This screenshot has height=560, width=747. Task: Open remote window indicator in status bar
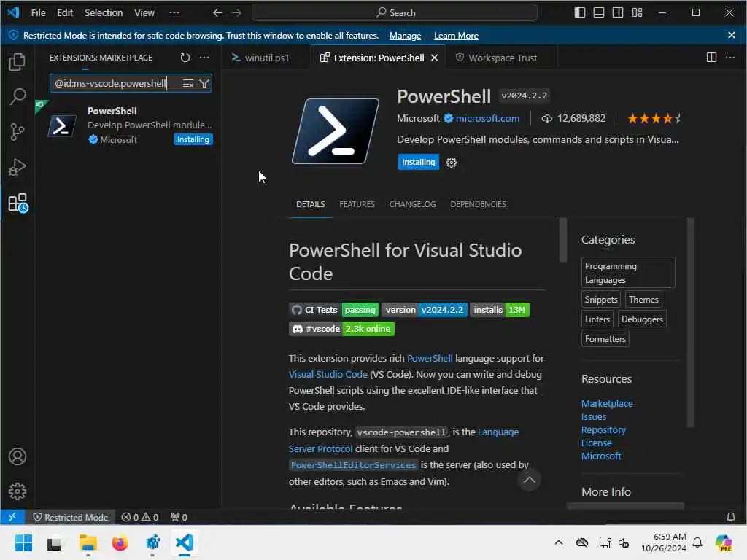12,517
